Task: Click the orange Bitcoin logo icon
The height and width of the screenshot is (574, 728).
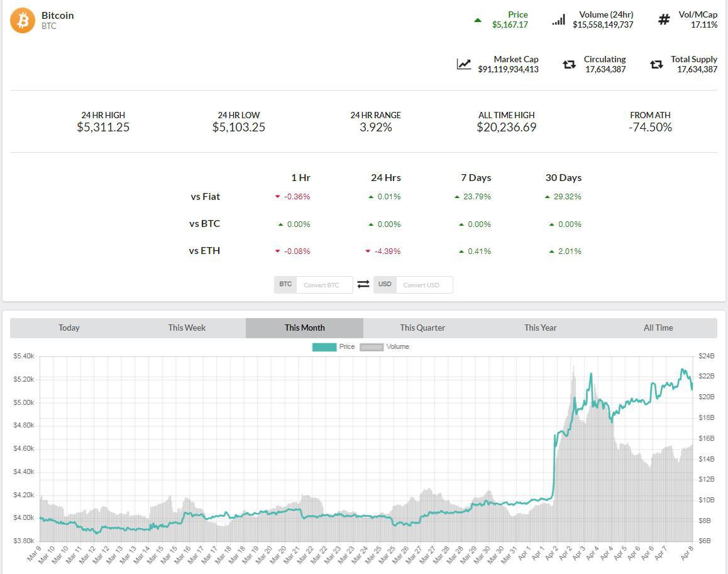Action: point(23,21)
